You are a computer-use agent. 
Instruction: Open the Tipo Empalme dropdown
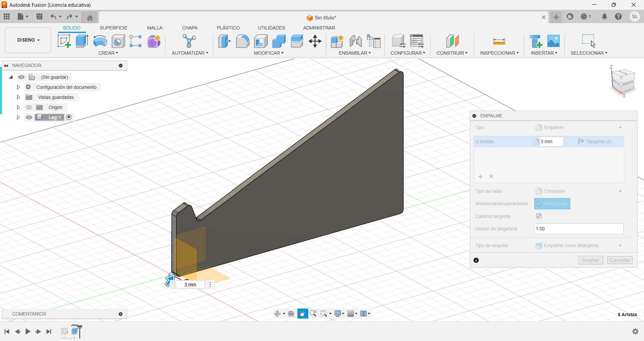[x=579, y=127]
